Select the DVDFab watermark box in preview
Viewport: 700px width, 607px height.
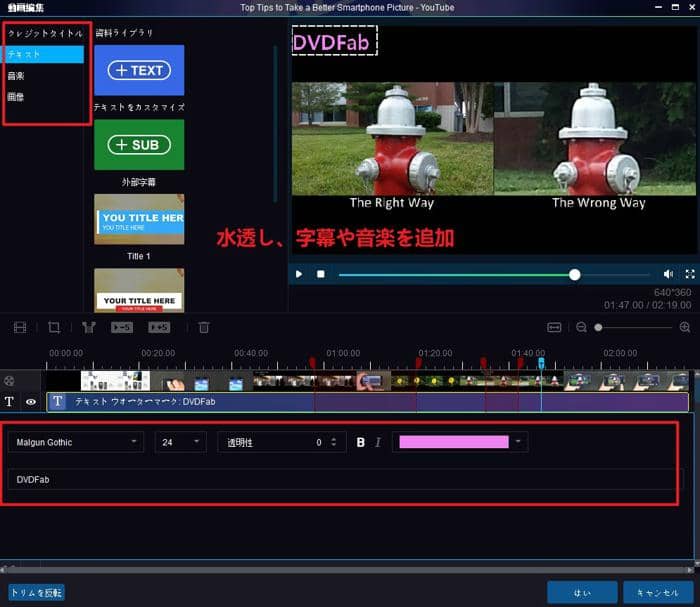[334, 41]
